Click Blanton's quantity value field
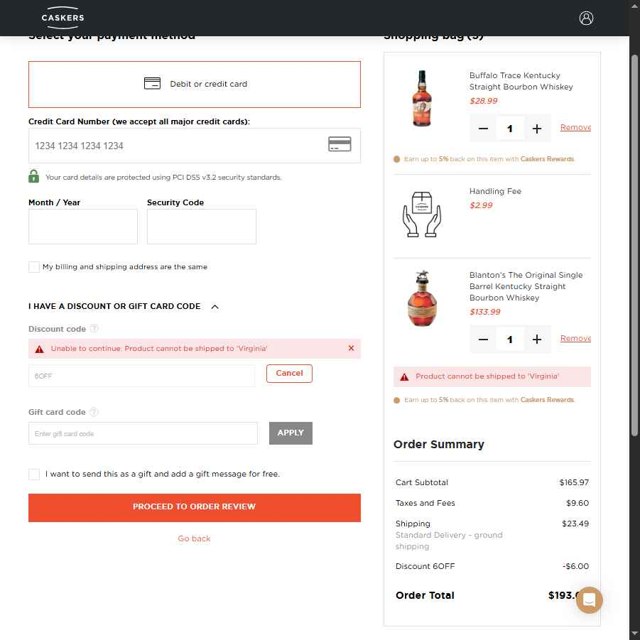The height and width of the screenshot is (640, 640). 510,339
